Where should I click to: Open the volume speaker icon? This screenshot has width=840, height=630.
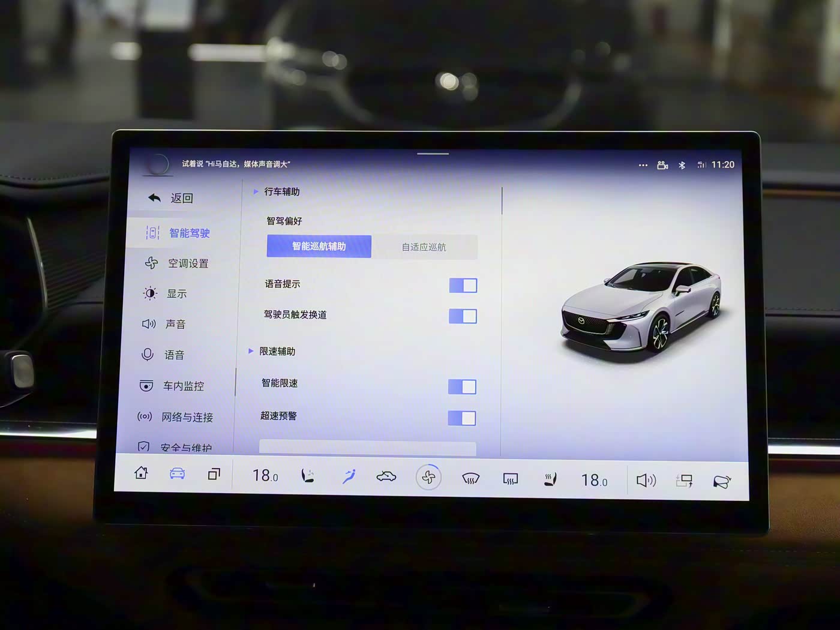(646, 481)
